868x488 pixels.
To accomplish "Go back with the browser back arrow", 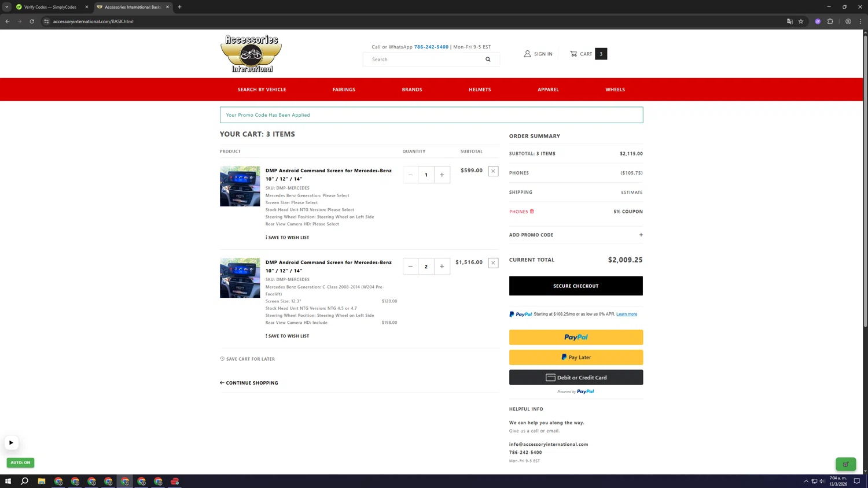I will point(8,21).
